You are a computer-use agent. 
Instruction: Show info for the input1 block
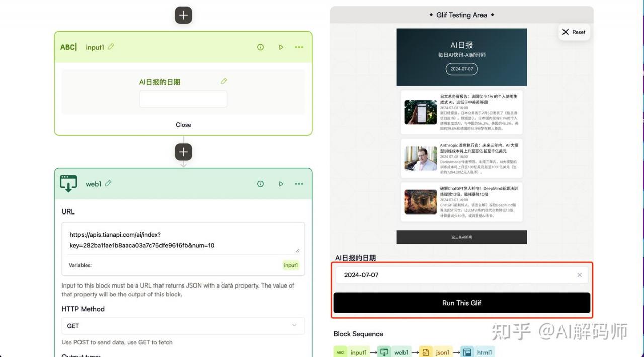[x=260, y=47]
